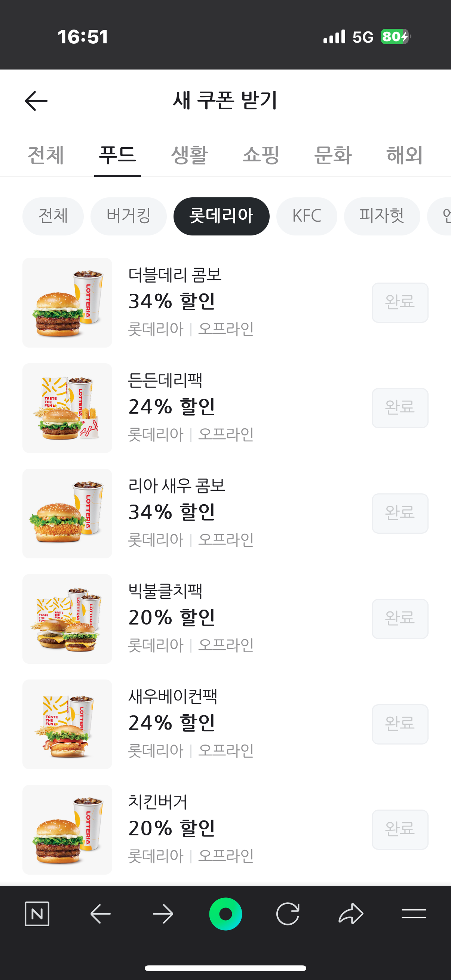Switch to the 전체 category tab
The image size is (451, 980).
(x=46, y=155)
